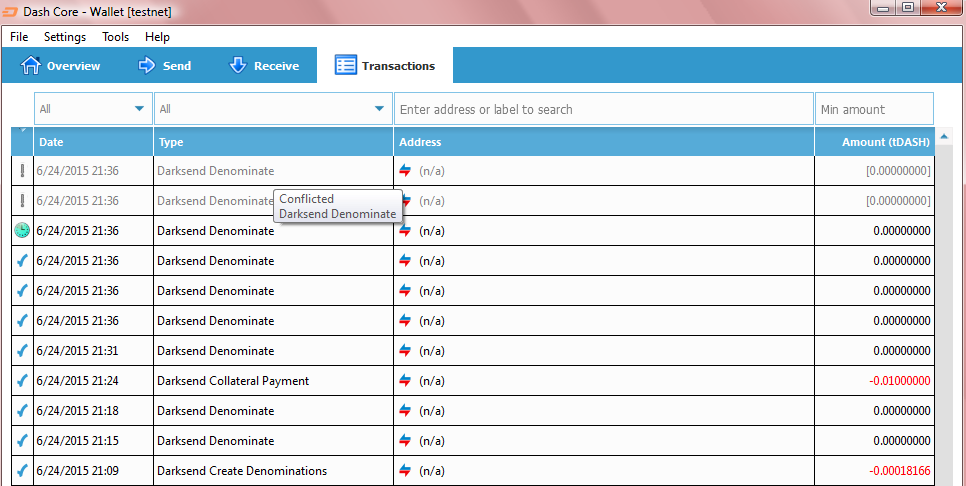This screenshot has height=486, width=966.
Task: Click checkmark icon of 21:18 transaction
Action: coord(22,411)
